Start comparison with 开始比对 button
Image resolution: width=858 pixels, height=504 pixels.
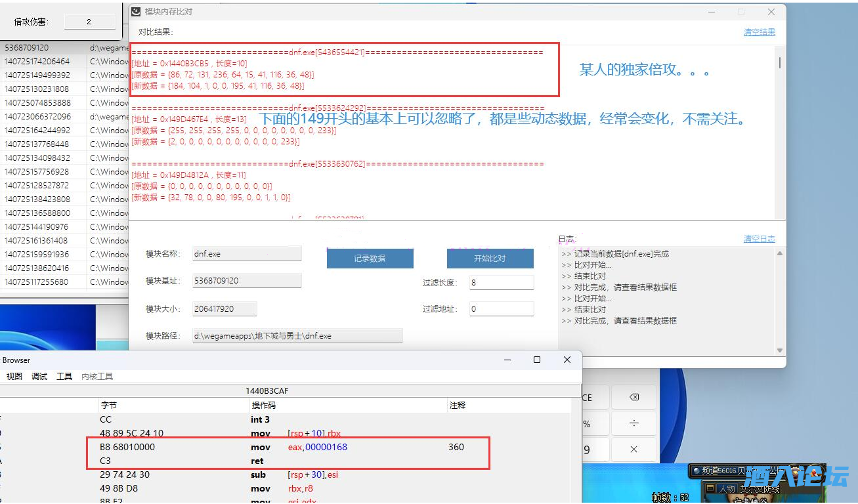coord(490,259)
